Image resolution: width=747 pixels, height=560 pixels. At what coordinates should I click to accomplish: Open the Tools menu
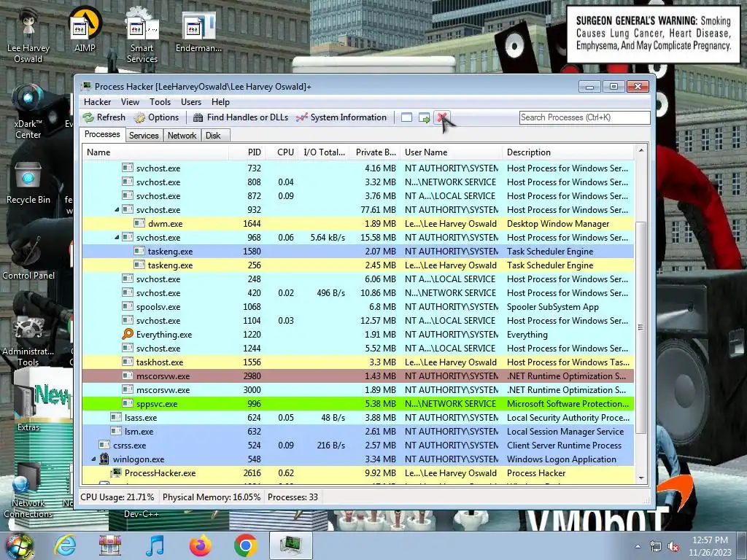click(x=160, y=102)
